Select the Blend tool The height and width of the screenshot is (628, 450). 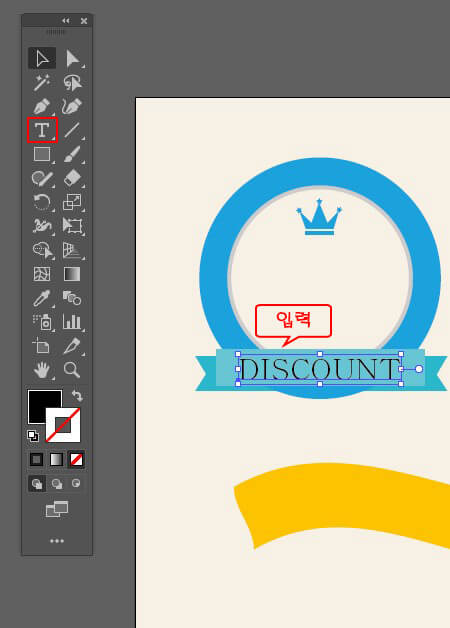click(72, 298)
